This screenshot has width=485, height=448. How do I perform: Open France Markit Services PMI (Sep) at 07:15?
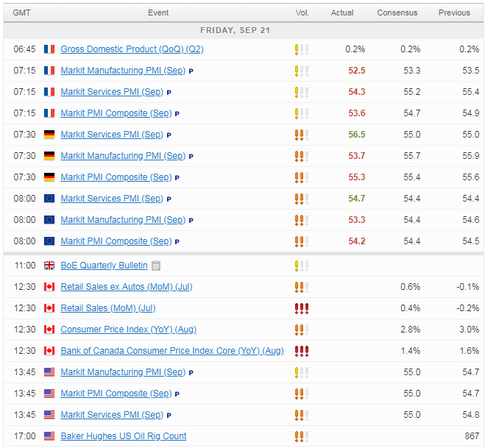point(112,92)
